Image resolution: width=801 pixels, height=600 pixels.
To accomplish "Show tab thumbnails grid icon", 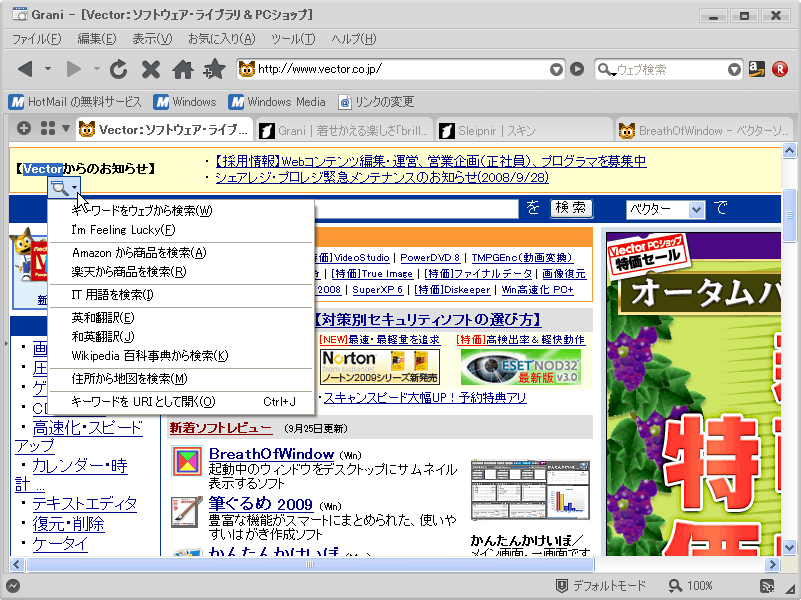I will point(48,128).
